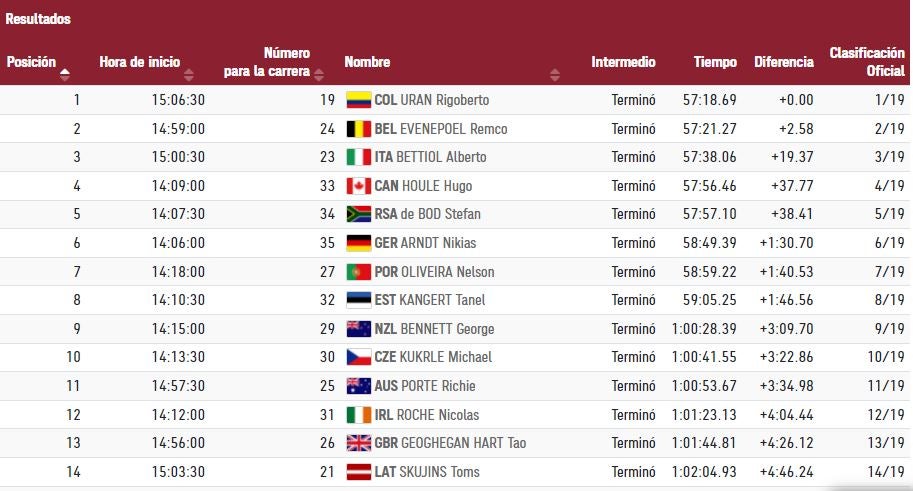Sort by Número para la carrera arrows

point(319,73)
